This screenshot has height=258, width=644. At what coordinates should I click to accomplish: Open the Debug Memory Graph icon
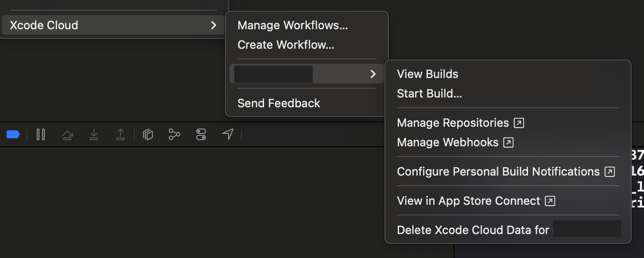[x=175, y=134]
